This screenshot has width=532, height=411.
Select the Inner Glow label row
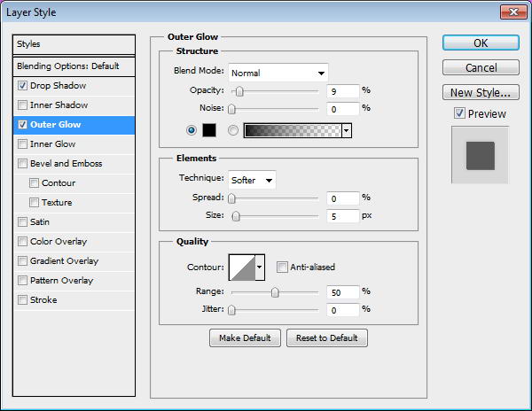(x=74, y=144)
